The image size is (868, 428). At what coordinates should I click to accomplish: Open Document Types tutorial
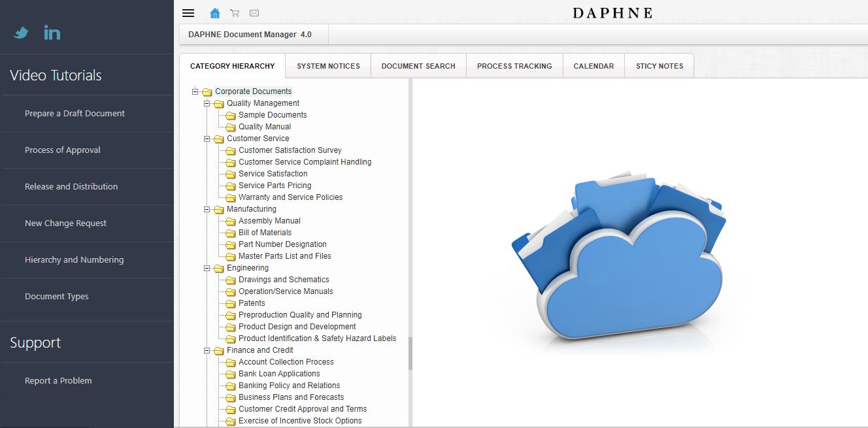click(x=57, y=297)
